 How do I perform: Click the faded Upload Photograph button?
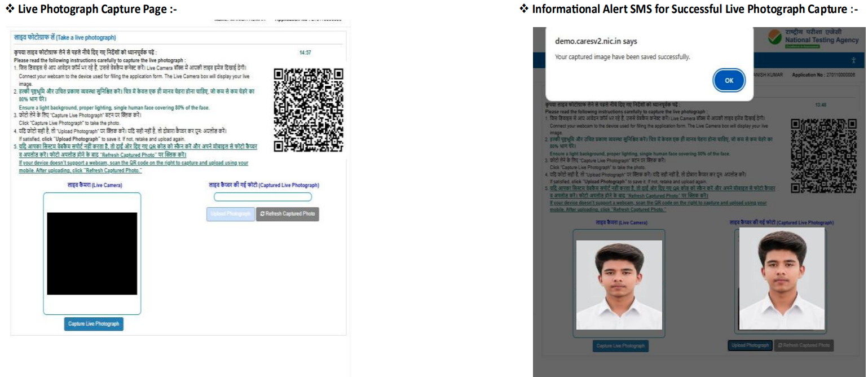pyautogui.click(x=231, y=214)
